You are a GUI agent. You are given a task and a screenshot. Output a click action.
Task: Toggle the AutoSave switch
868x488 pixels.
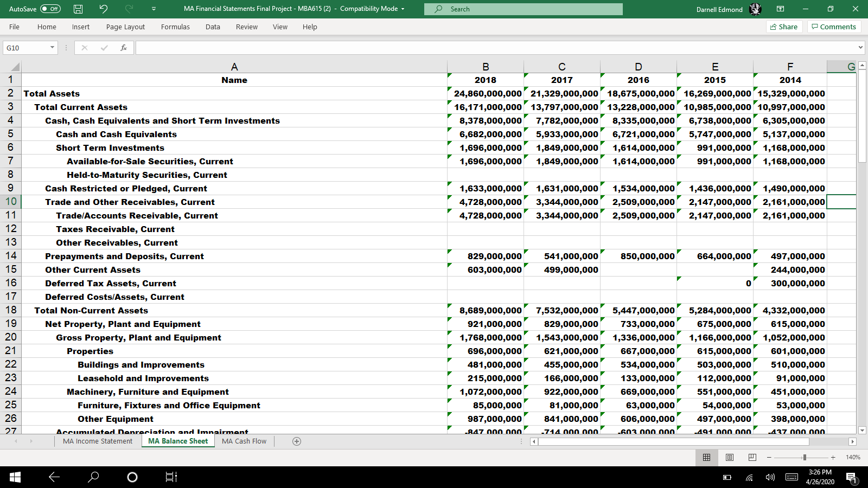pyautogui.click(x=50, y=9)
